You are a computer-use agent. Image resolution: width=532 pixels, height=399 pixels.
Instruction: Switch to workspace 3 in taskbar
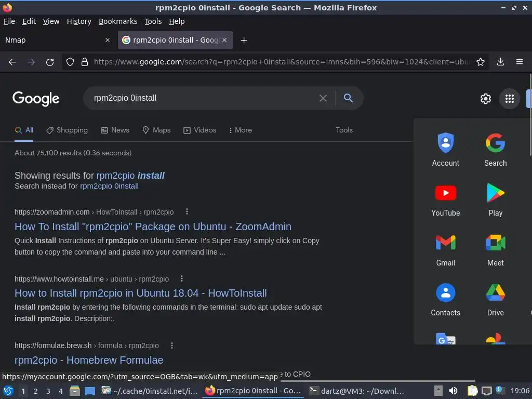(x=48, y=391)
